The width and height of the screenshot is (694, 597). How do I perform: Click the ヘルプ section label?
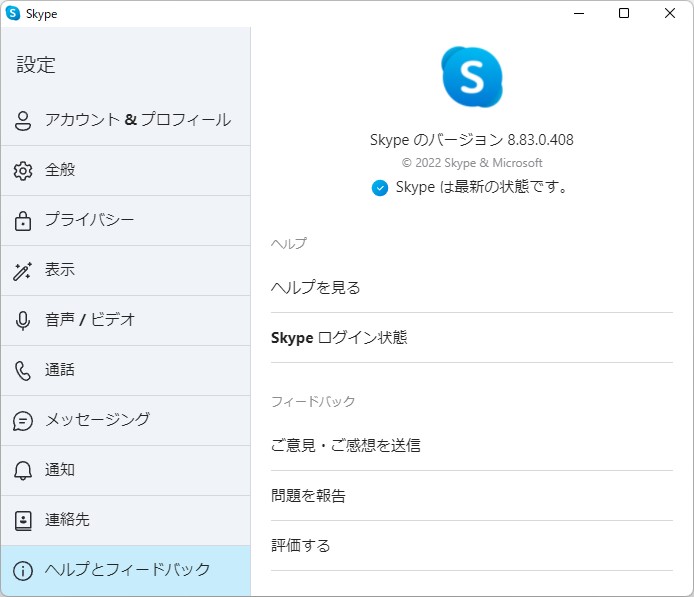(x=289, y=243)
